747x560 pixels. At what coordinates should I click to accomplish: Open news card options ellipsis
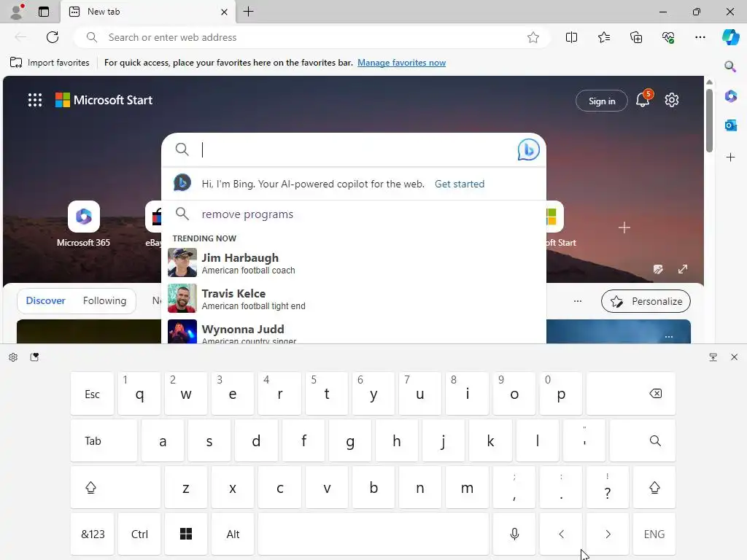669,337
